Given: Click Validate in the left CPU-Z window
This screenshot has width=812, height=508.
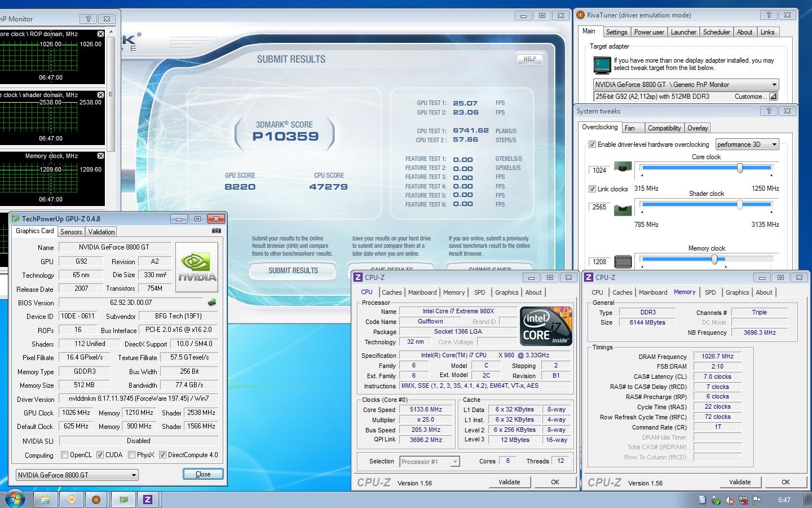Looking at the screenshot, I should [x=509, y=482].
